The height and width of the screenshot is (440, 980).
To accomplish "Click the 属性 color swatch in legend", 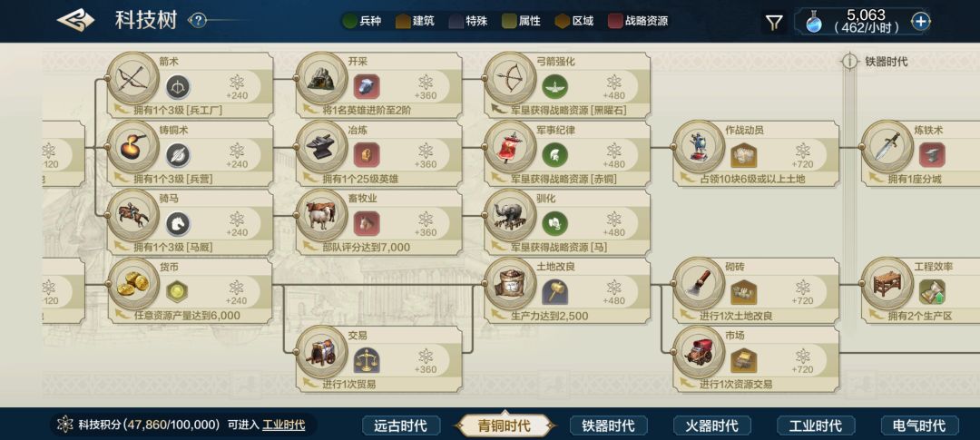I will coord(509,21).
